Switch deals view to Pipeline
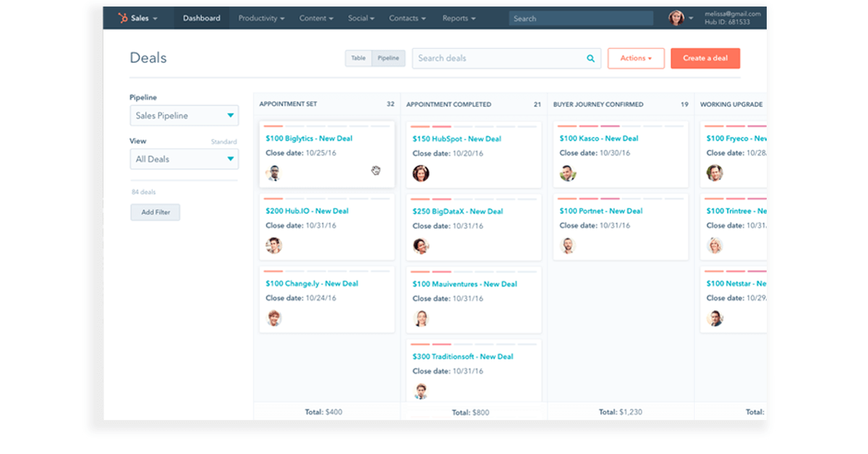 [388, 58]
